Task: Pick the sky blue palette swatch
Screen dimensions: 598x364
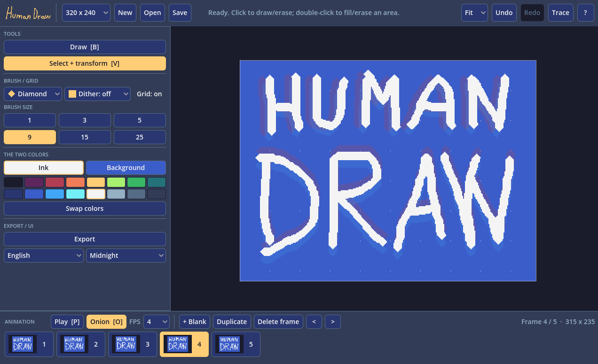Action: pos(55,194)
